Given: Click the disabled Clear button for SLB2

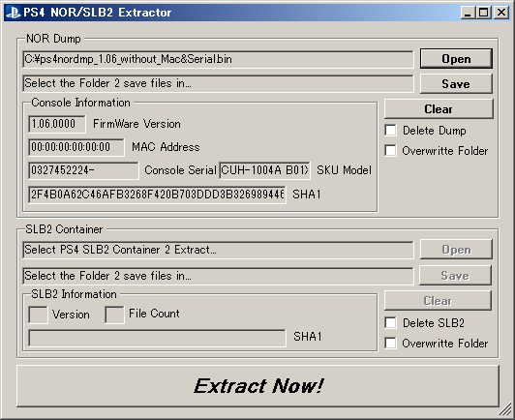Looking at the screenshot, I should [x=438, y=300].
